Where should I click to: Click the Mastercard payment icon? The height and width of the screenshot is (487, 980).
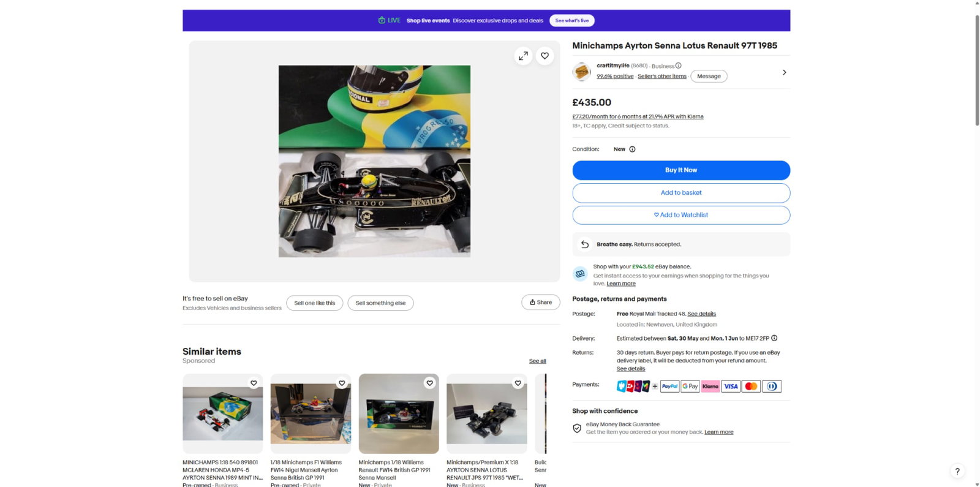click(751, 386)
